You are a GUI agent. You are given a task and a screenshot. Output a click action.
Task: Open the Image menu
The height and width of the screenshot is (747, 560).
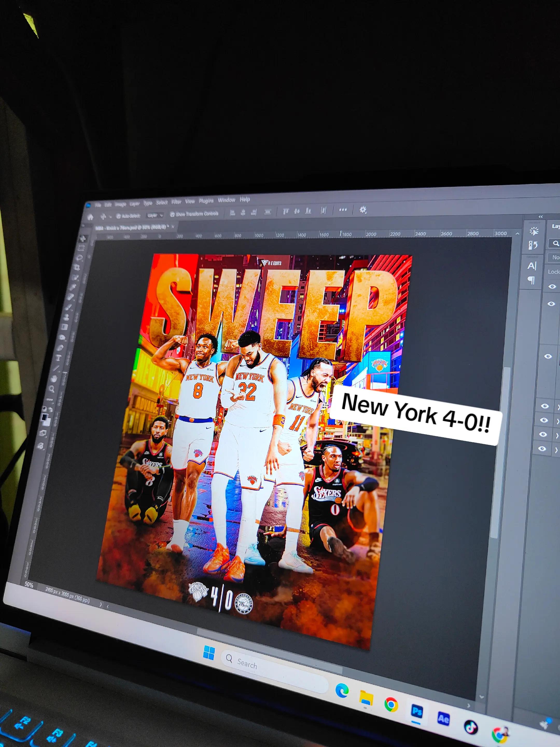coord(121,204)
